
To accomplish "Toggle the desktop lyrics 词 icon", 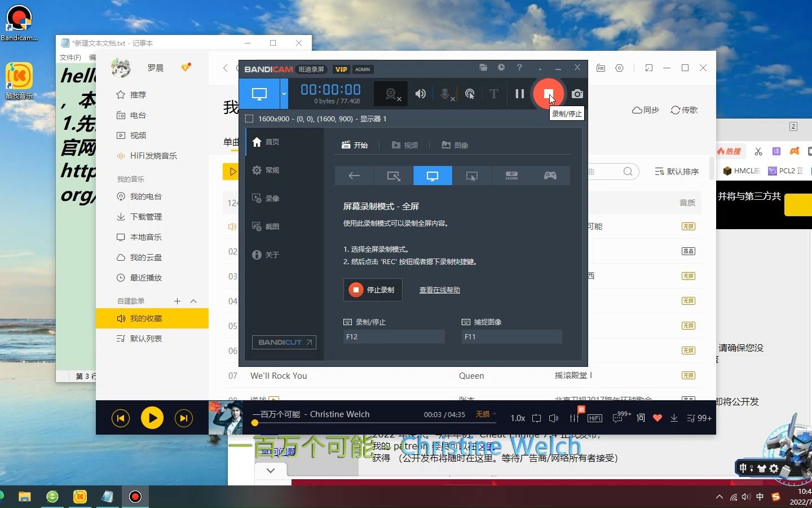I will tap(641, 418).
